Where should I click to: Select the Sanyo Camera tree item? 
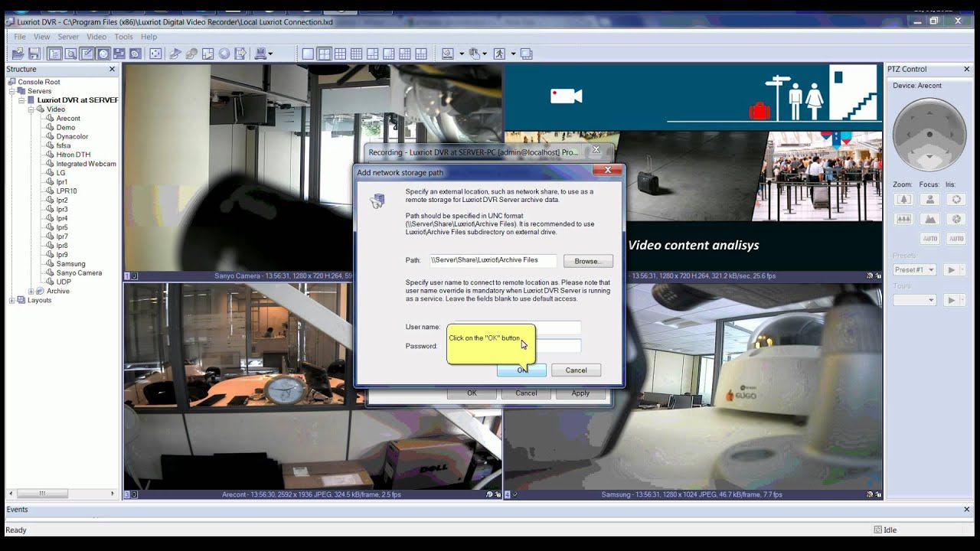pyautogui.click(x=79, y=273)
